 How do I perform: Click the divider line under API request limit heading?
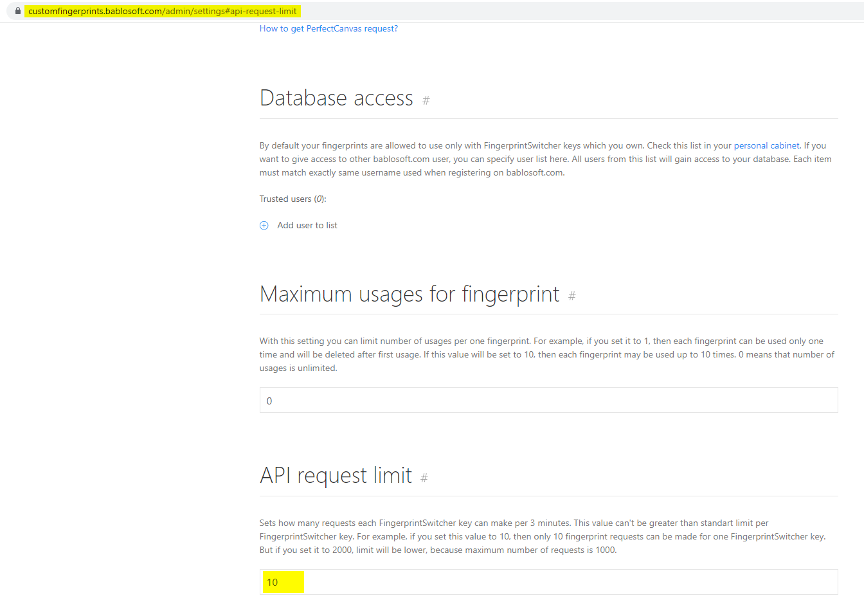548,496
